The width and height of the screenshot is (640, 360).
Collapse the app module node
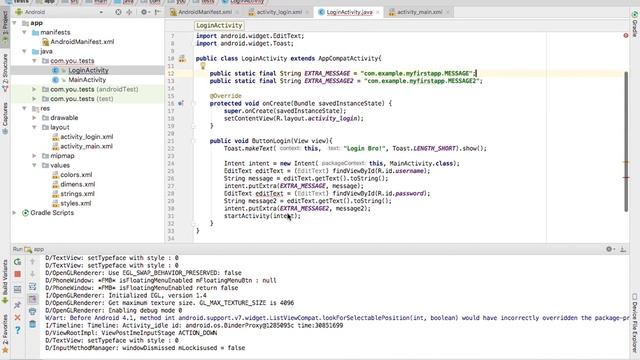tap(15, 23)
